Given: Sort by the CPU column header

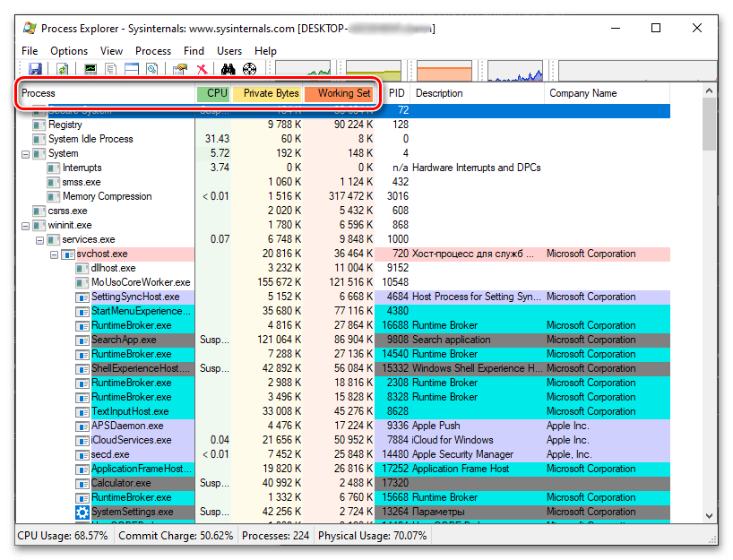Looking at the screenshot, I should click(216, 93).
